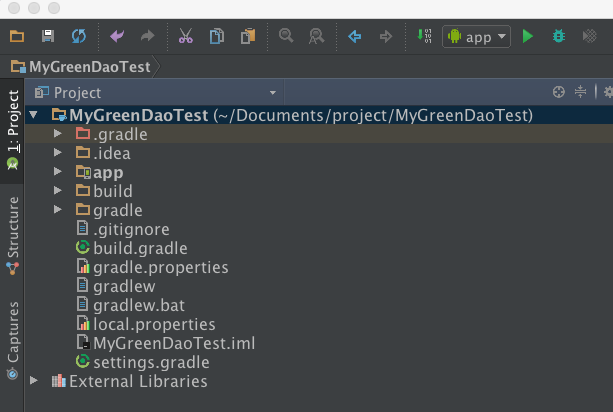Open the app run configuration dropdown
Screen dimensions: 613x412
point(477,37)
